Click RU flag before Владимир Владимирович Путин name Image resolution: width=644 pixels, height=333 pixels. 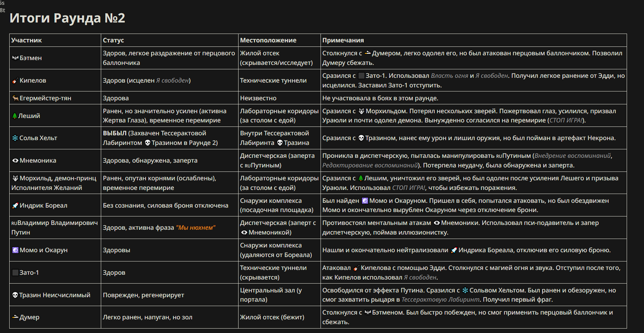[x=14, y=223]
